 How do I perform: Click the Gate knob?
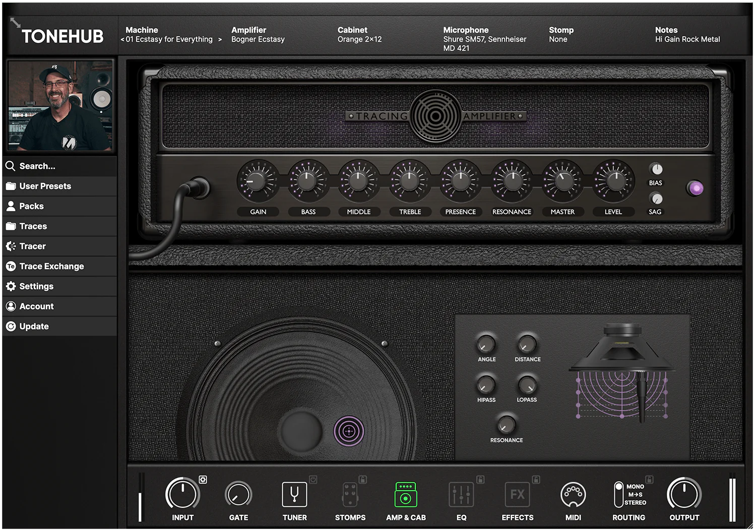point(238,495)
